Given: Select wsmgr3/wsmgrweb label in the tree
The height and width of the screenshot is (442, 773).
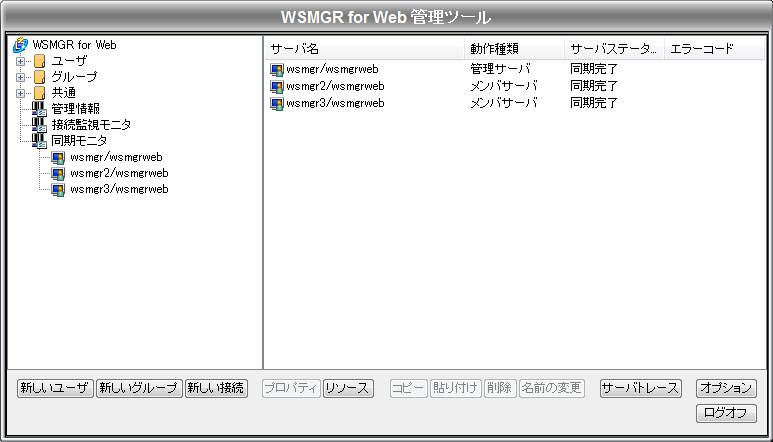Looking at the screenshot, I should [119, 189].
